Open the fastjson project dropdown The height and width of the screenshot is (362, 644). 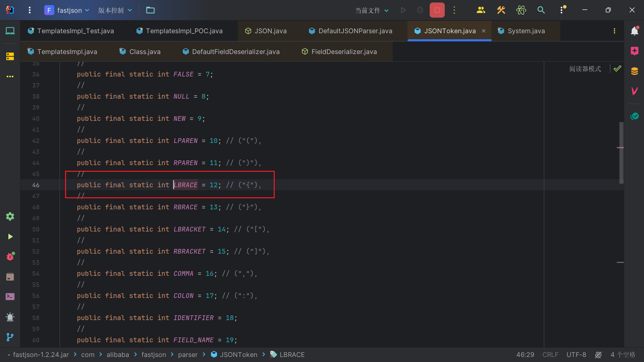67,10
